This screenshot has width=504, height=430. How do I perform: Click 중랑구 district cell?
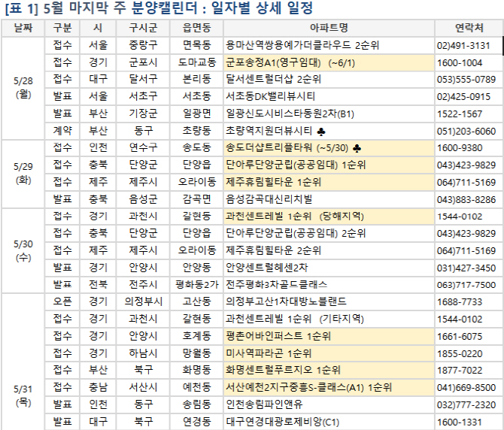coord(143,45)
